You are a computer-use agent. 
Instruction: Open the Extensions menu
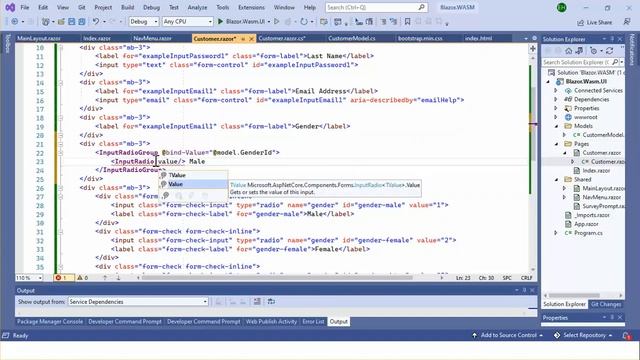[251, 7]
